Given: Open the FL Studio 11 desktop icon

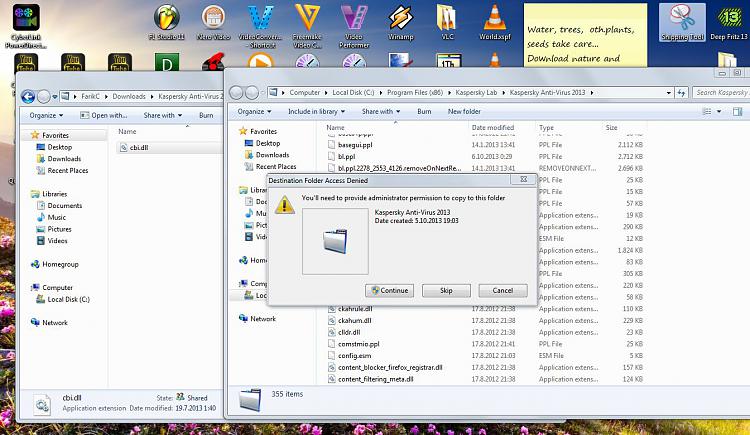Looking at the screenshot, I should [x=166, y=22].
